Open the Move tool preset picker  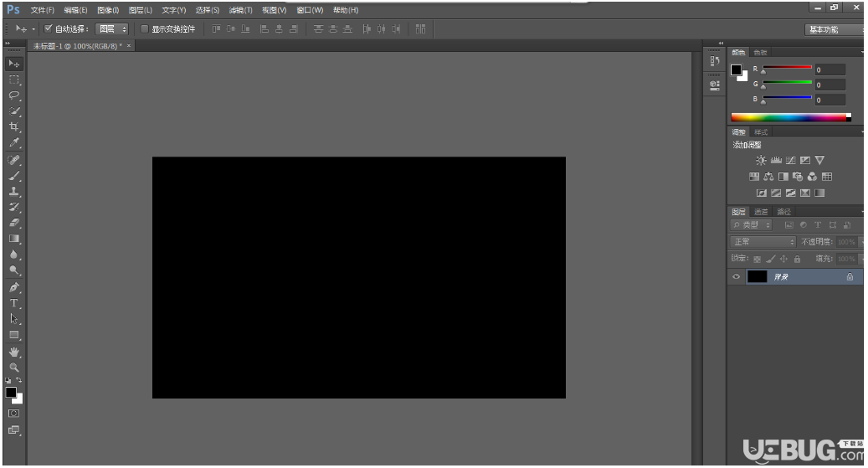point(33,28)
